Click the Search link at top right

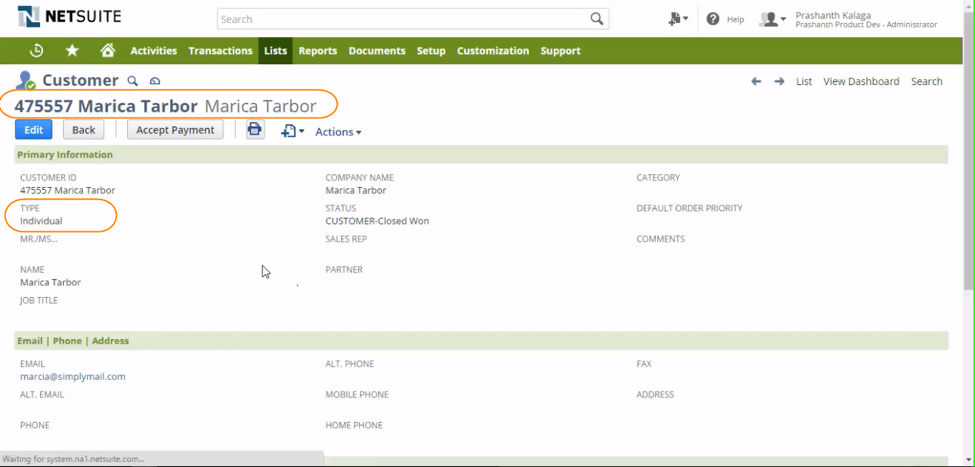coord(926,81)
